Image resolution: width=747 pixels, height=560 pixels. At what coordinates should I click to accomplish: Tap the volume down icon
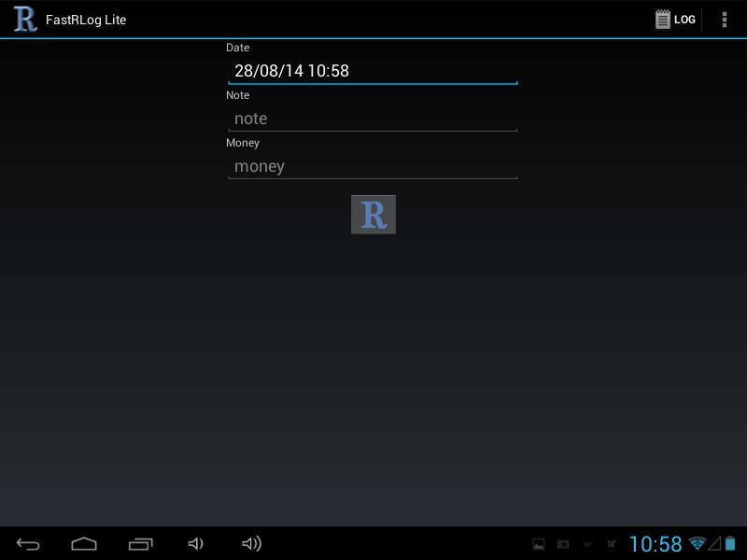point(196,544)
